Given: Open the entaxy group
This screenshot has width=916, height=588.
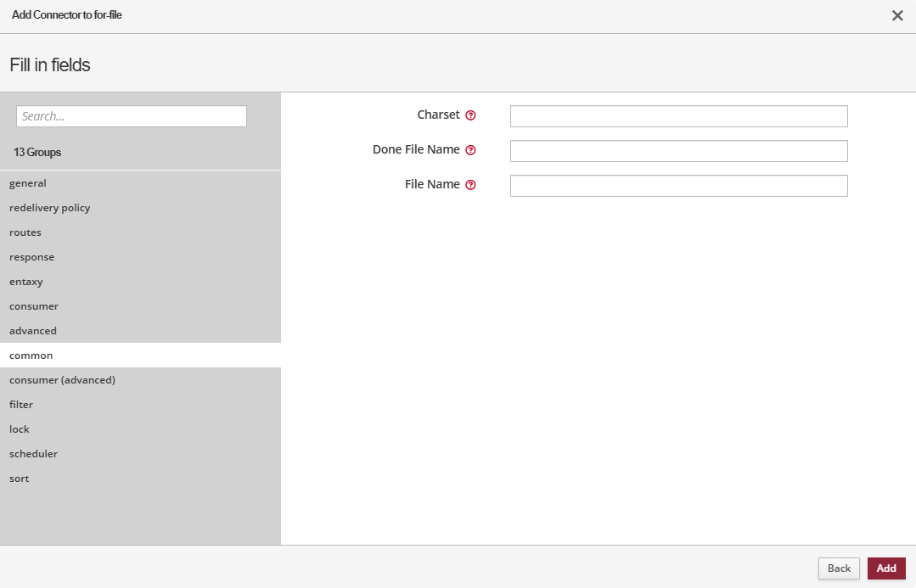Looking at the screenshot, I should coord(26,282).
